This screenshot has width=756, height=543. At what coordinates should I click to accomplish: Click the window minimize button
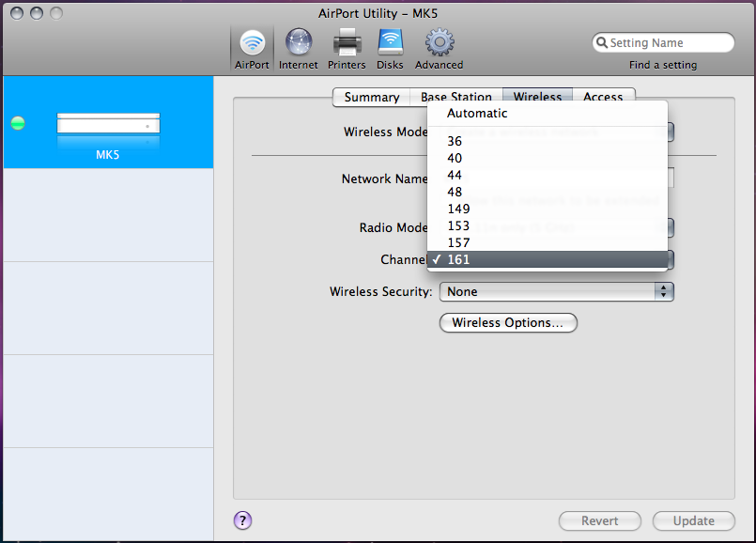pyautogui.click(x=37, y=13)
